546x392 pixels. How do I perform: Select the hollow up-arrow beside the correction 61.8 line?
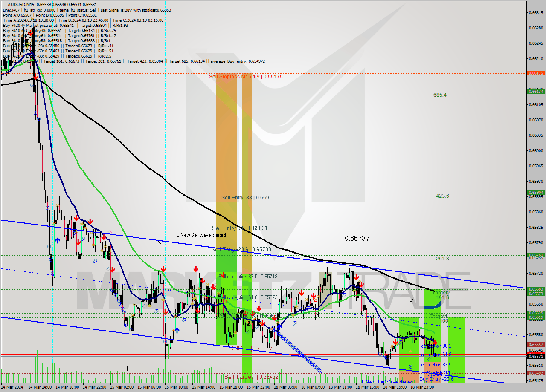point(429,358)
